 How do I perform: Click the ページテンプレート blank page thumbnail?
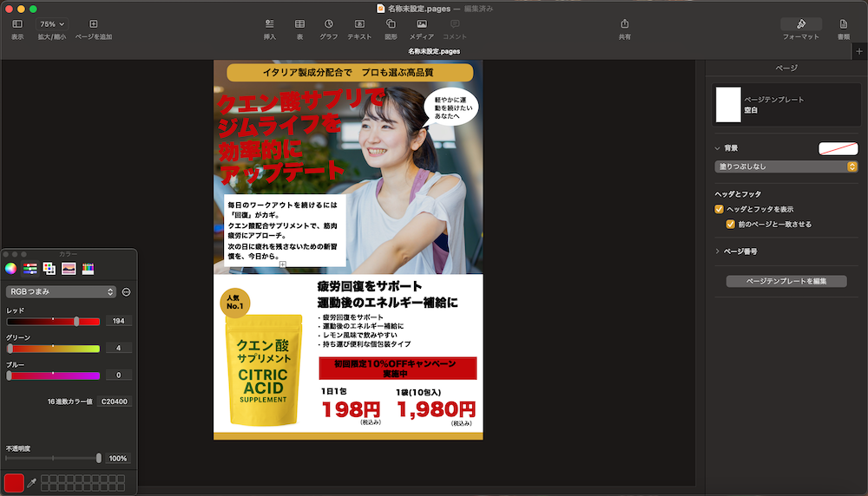[728, 105]
